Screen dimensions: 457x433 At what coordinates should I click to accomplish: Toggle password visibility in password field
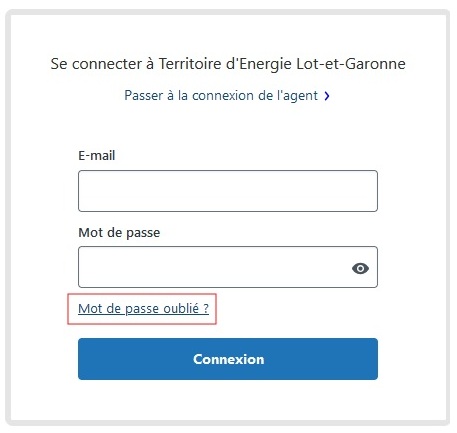360,268
